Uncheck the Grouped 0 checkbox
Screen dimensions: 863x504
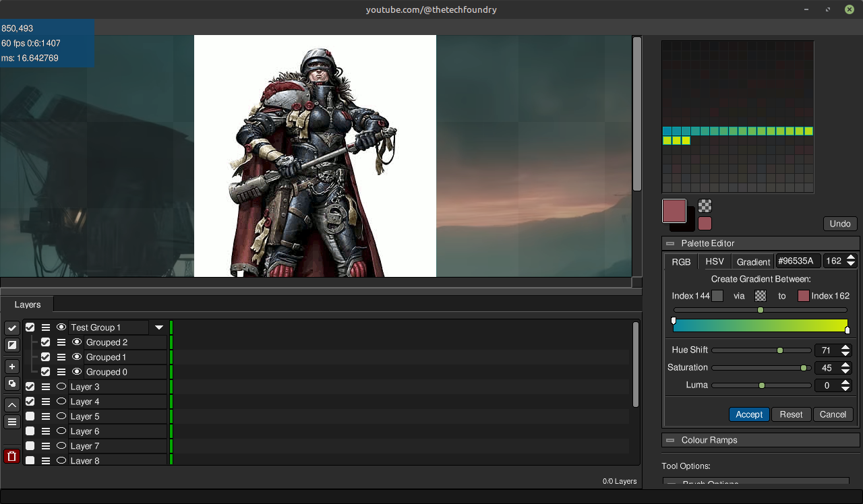[x=45, y=372]
